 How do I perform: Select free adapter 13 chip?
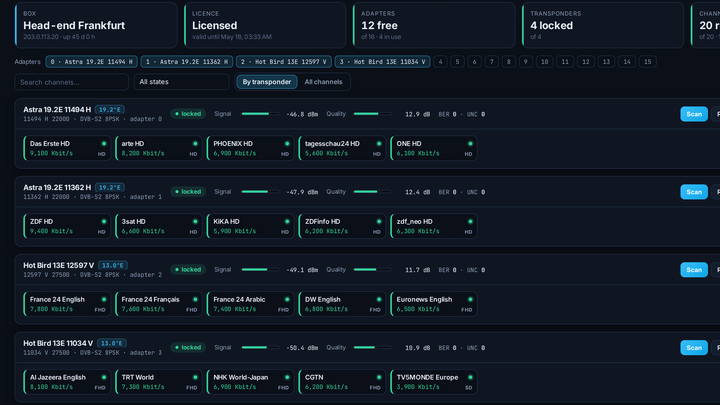[x=607, y=62]
